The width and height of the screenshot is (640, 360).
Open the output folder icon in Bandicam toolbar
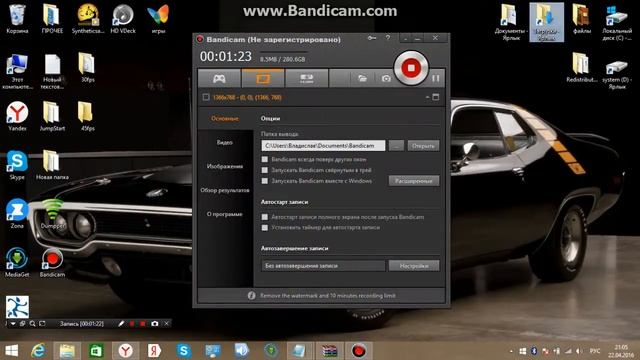362,78
